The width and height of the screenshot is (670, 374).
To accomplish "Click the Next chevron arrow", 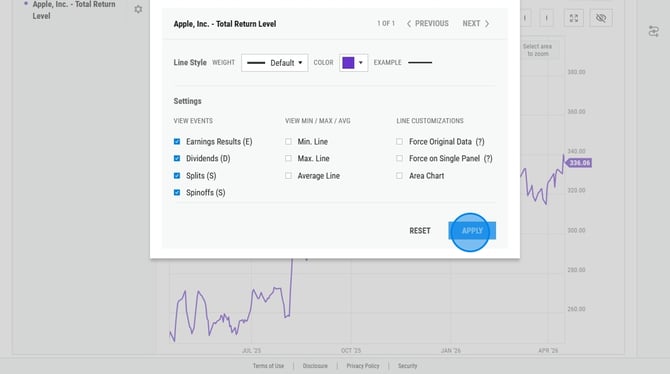I will tap(487, 24).
